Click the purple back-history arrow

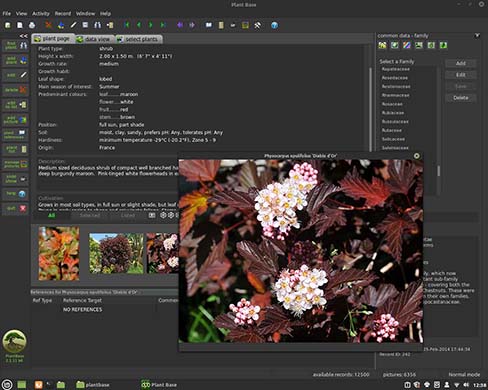tap(180, 25)
